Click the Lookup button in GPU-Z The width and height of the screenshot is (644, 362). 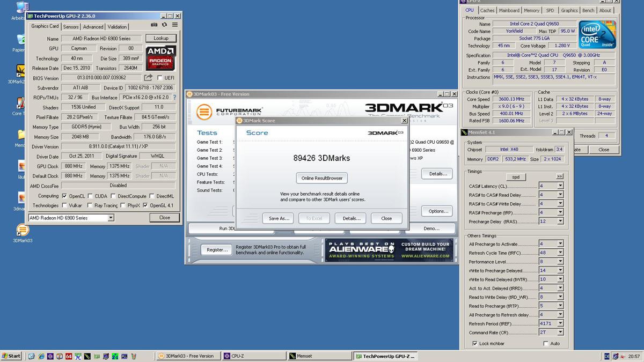161,39
